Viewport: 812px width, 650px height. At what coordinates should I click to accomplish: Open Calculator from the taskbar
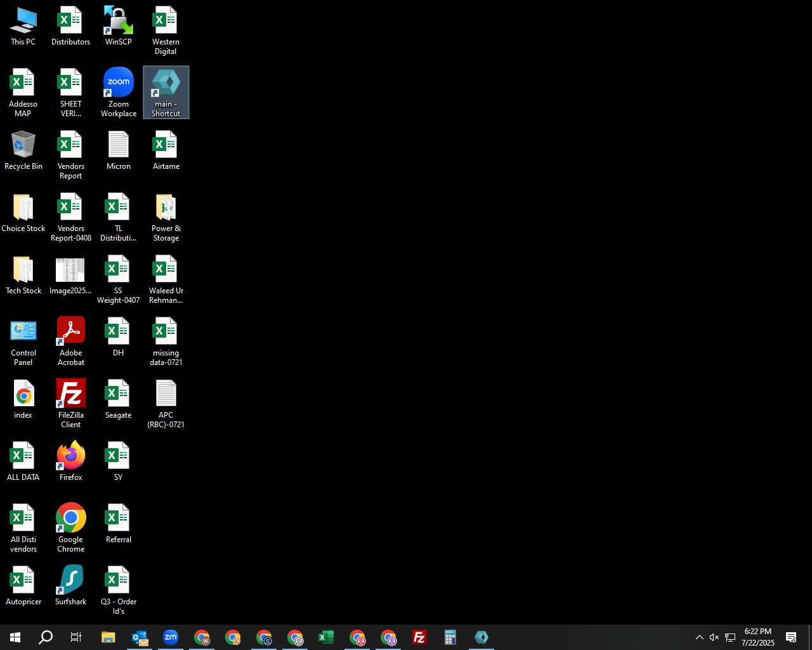(450, 637)
